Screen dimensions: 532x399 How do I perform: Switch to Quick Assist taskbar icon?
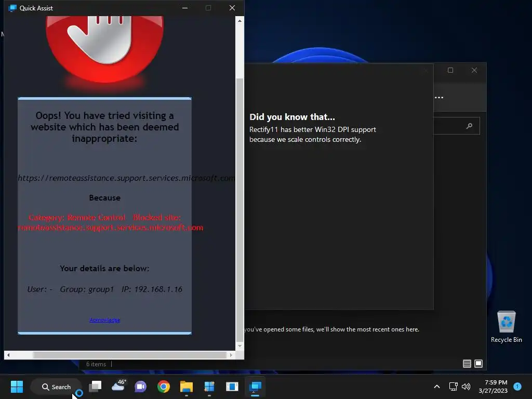point(255,387)
